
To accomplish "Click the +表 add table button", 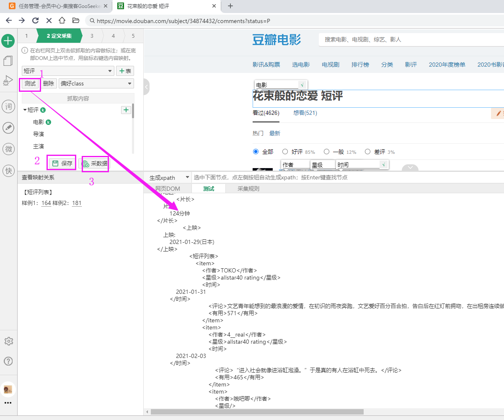I will click(125, 71).
